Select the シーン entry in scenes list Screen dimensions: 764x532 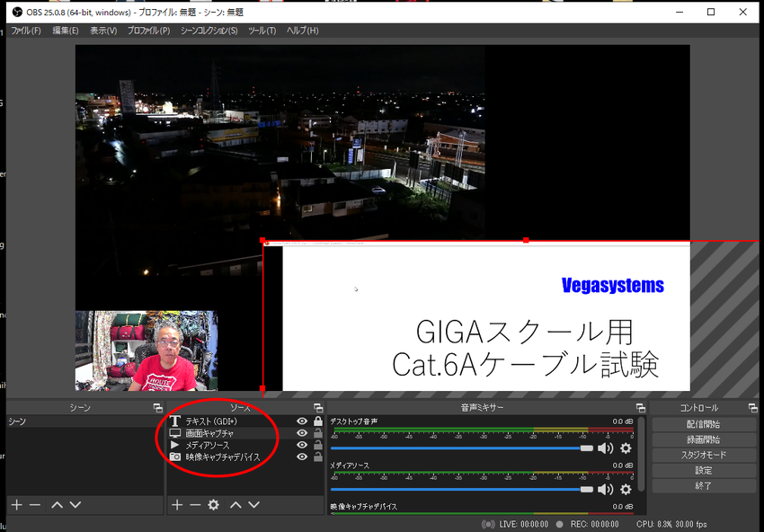84,421
